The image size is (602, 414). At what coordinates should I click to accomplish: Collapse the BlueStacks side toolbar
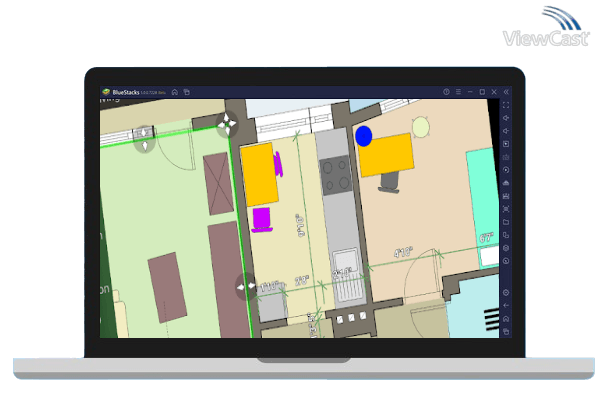pyautogui.click(x=506, y=92)
